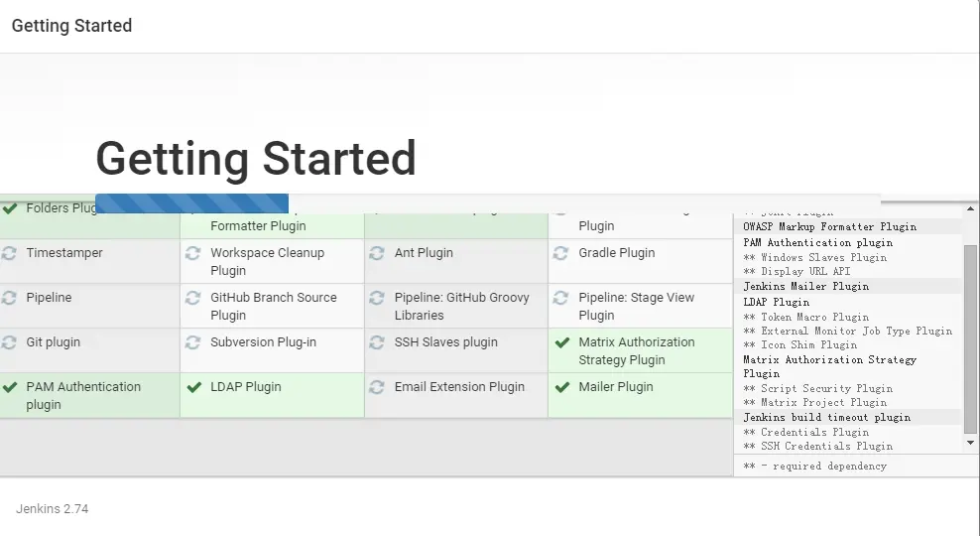Select the Gradle Plugin label
This screenshot has width=980, height=536.
pyautogui.click(x=616, y=253)
